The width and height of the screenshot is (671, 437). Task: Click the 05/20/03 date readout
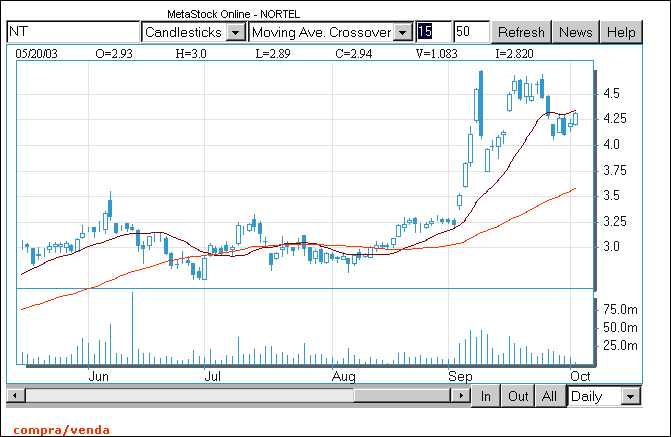[x=36, y=54]
